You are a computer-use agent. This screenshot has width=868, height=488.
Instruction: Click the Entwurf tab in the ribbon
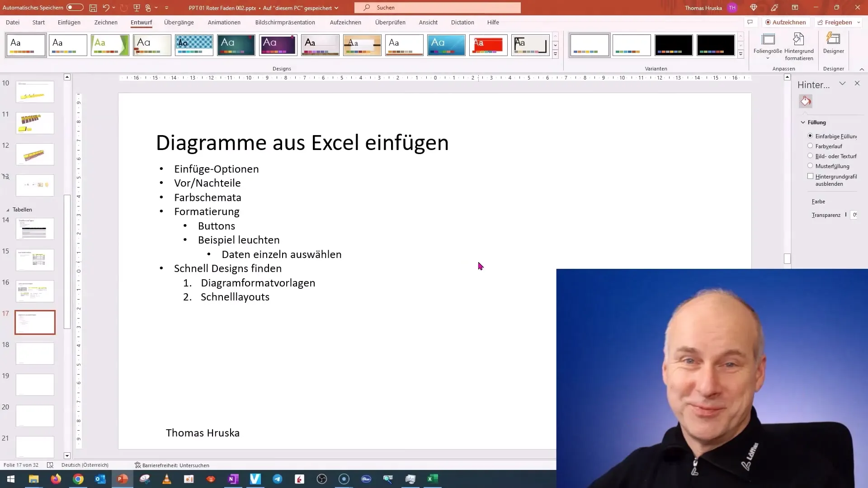pos(142,22)
